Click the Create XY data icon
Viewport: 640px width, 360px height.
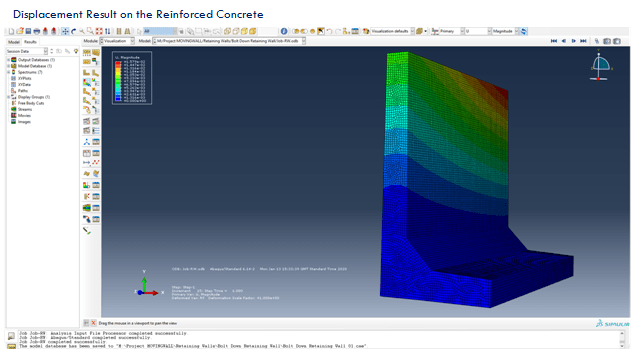[87, 153]
